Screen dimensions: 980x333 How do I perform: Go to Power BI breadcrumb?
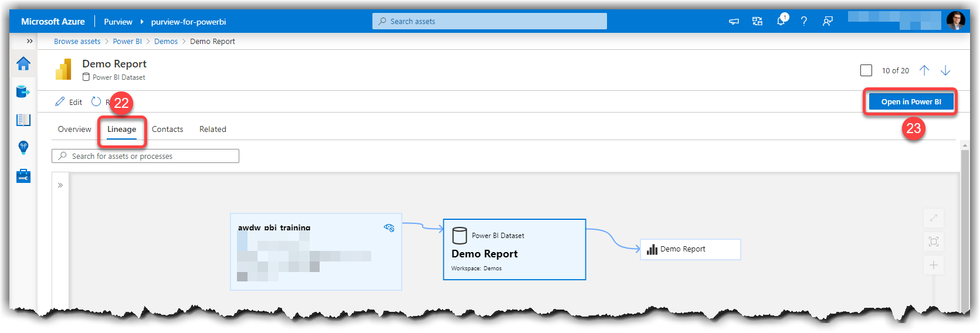coord(127,42)
